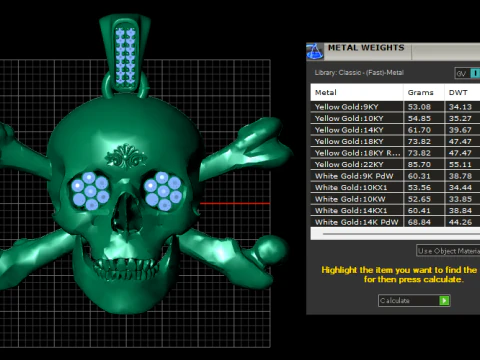
Task: Click the 53.08 grams value
Action: click(419, 107)
